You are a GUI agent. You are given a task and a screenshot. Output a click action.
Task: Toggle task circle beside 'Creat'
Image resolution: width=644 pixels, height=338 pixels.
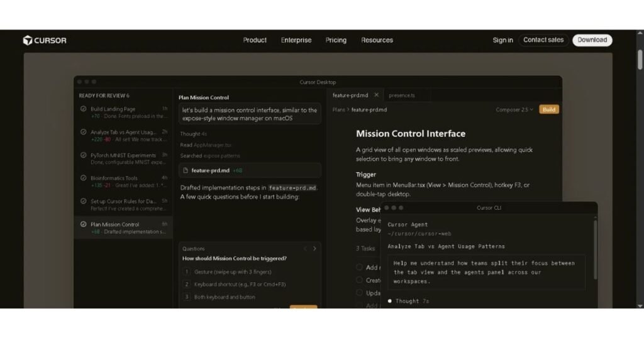359,280
